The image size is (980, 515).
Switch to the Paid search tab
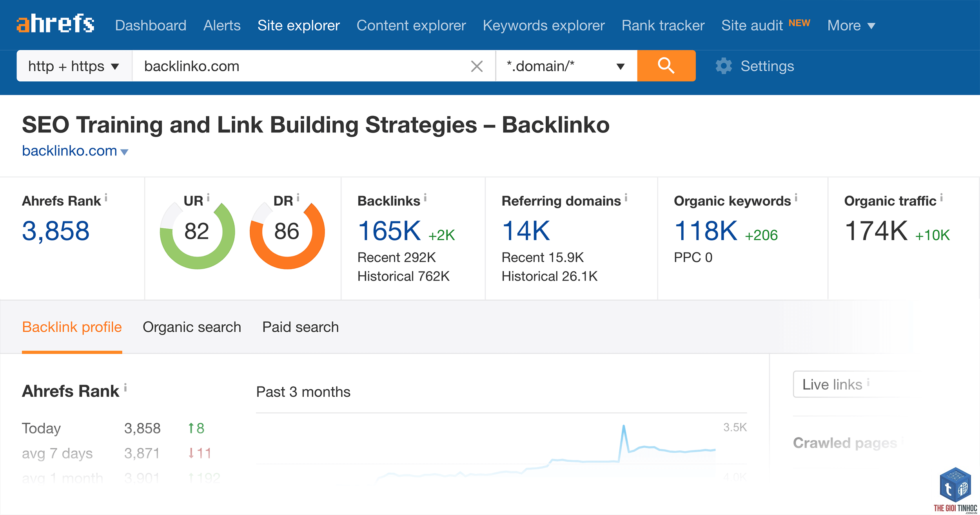click(300, 327)
